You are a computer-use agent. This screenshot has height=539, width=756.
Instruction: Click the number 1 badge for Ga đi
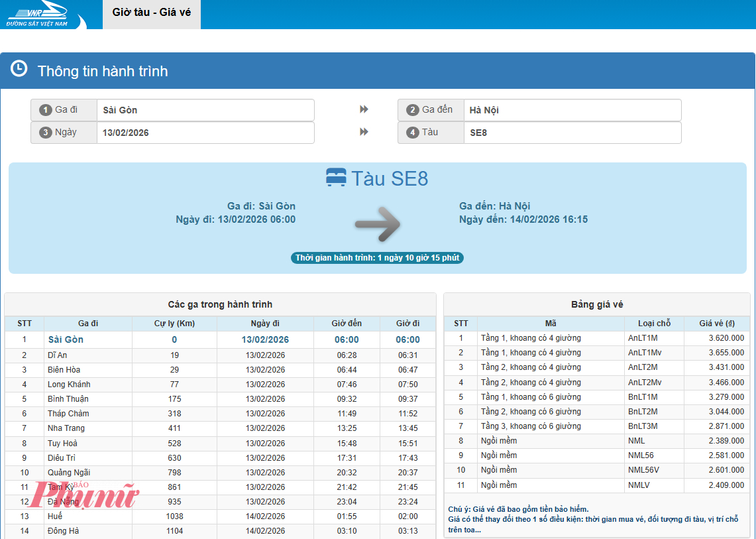pos(46,110)
